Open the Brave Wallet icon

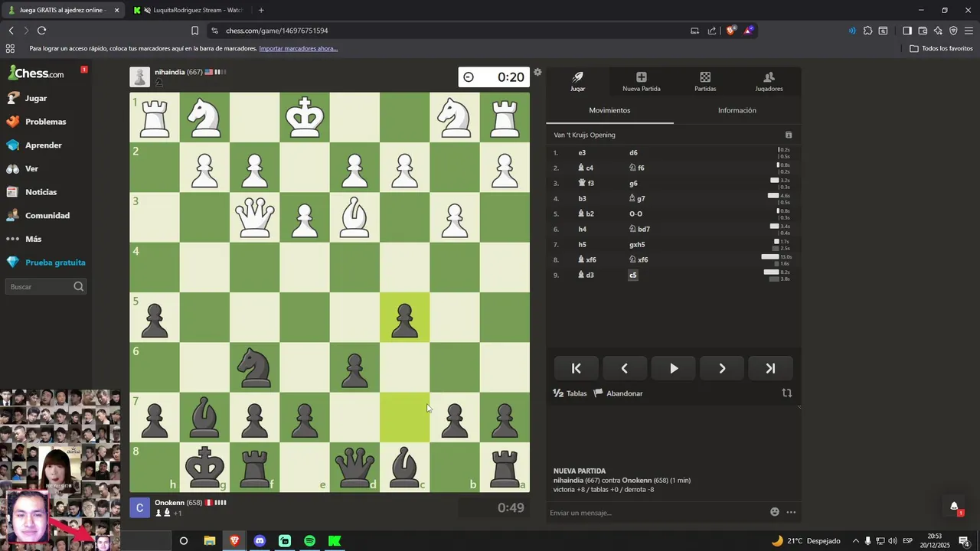923,31
